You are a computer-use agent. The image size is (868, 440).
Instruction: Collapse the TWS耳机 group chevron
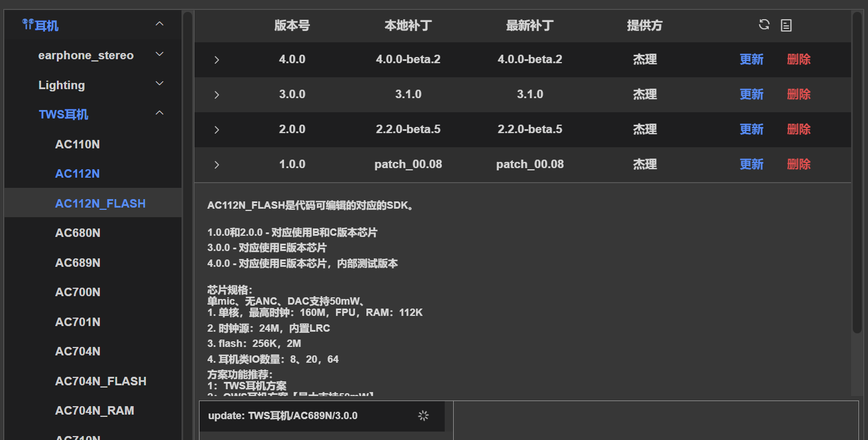pyautogui.click(x=160, y=113)
